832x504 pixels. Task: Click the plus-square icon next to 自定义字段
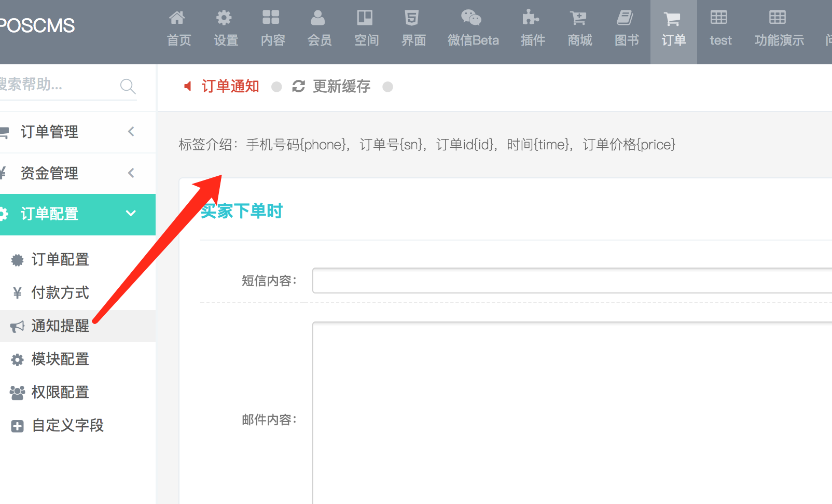coord(18,426)
